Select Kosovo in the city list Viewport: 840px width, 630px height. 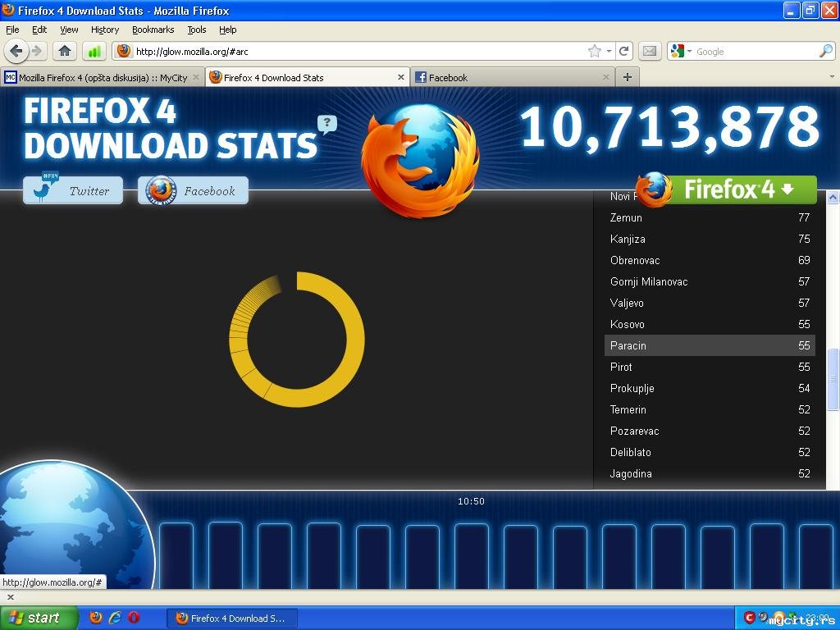(x=710, y=324)
